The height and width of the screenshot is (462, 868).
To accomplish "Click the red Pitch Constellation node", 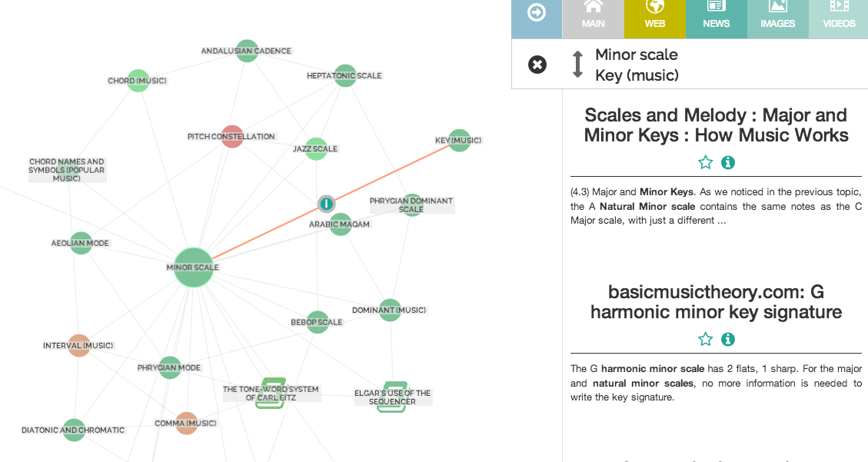I will click(232, 137).
